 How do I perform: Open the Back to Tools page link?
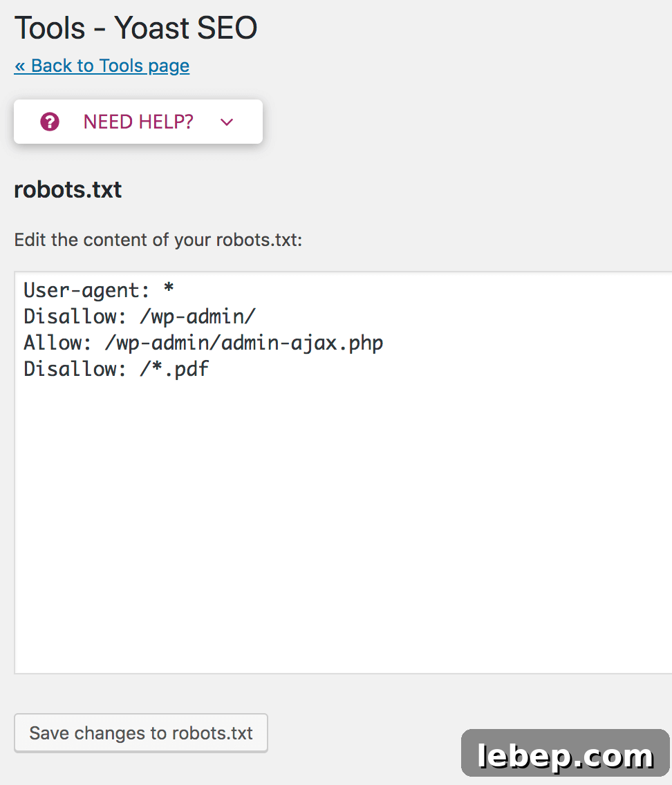click(102, 66)
